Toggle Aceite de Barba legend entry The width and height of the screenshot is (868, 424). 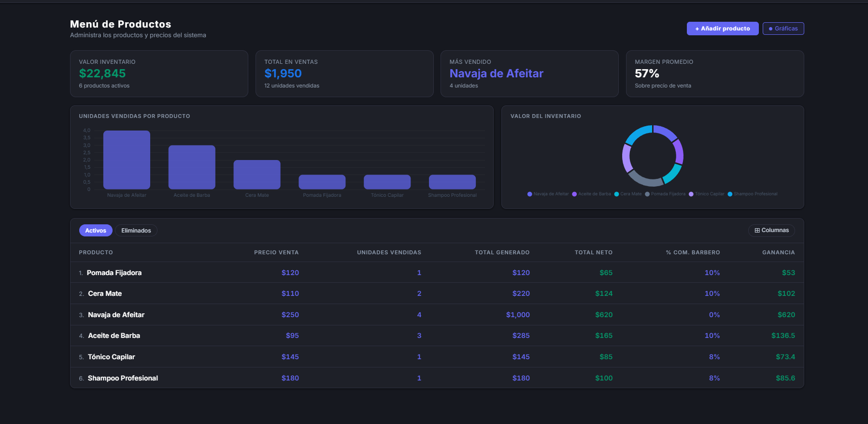point(591,194)
